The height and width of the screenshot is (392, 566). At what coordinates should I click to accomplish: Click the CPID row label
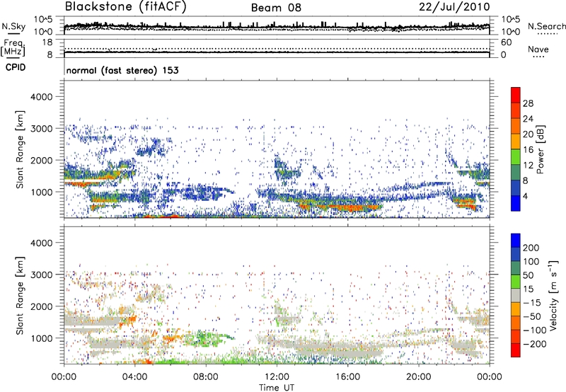click(16, 67)
